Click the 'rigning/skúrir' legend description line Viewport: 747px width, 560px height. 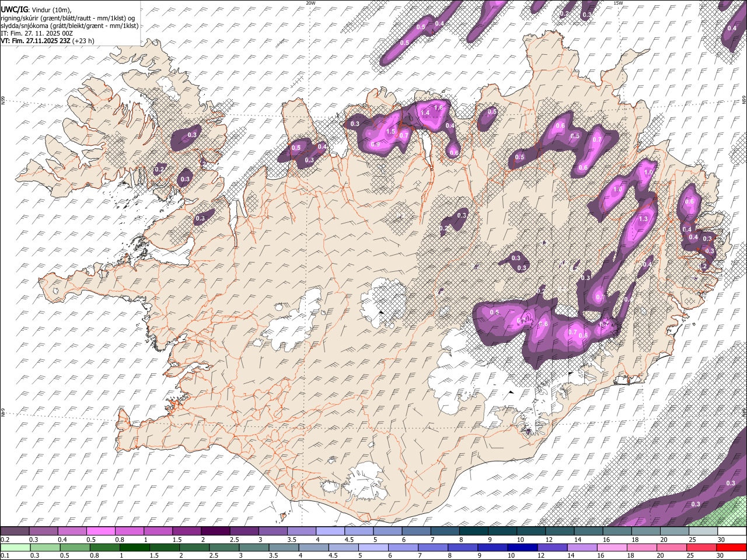coord(68,17)
